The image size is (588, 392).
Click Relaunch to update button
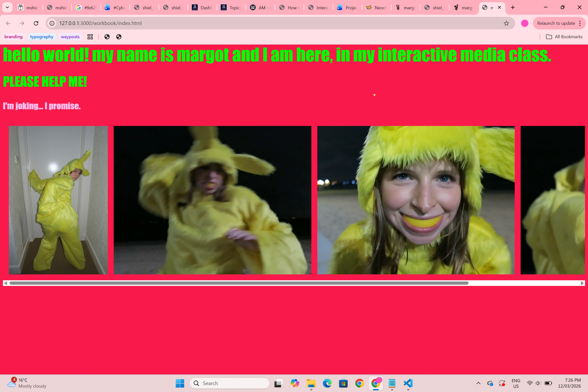556,23
